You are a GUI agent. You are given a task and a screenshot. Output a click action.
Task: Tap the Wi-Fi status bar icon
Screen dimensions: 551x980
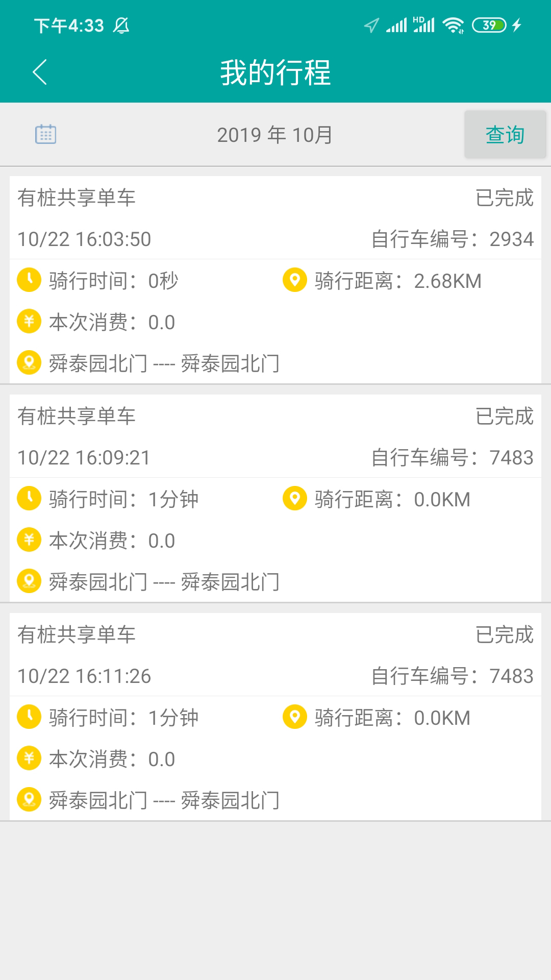[x=453, y=25]
